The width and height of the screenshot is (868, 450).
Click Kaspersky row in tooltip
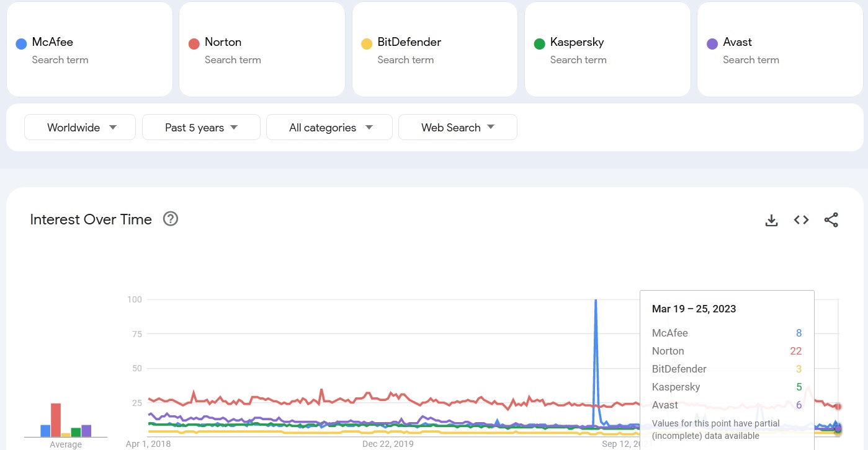[x=727, y=387]
